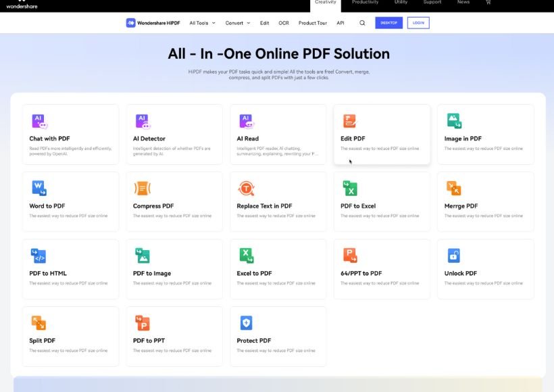The image size is (554, 392).
Task: Open the AI Detector title link
Action: coord(149,139)
